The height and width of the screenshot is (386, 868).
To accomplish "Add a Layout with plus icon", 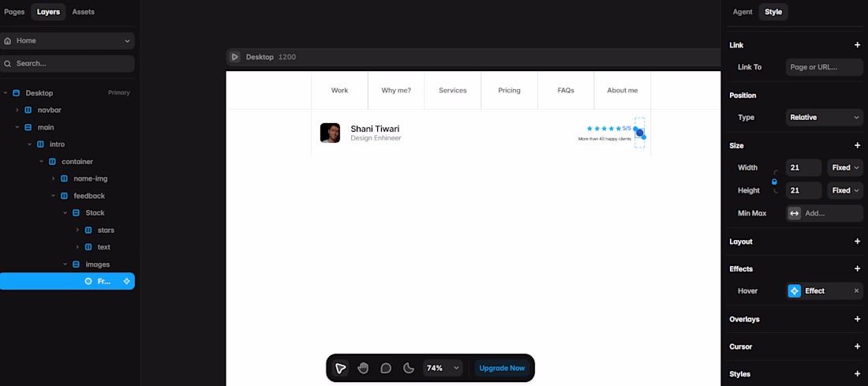I will 857,242.
